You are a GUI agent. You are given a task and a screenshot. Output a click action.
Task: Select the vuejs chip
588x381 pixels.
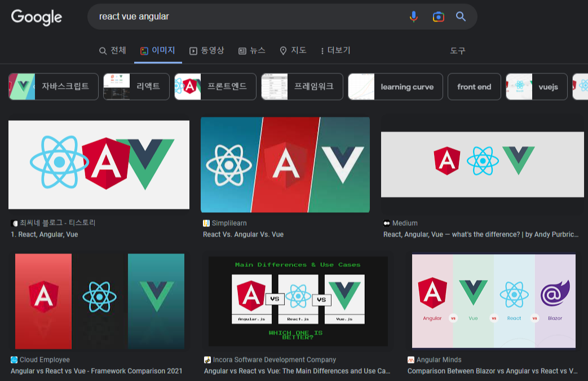(x=537, y=87)
